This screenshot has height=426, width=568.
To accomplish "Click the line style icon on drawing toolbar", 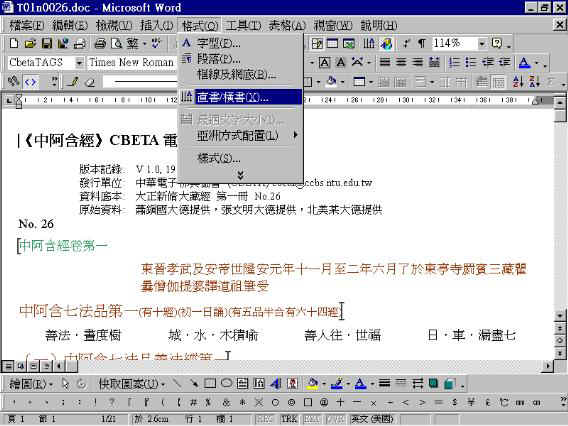I will [x=384, y=383].
